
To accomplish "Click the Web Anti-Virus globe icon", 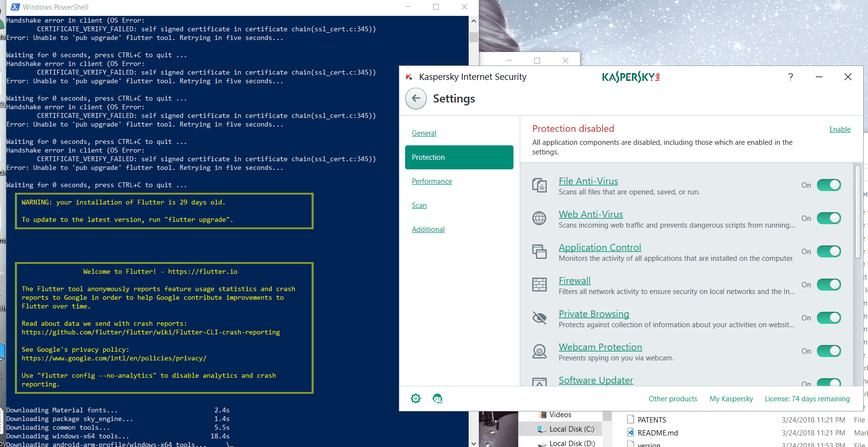I will coord(539,218).
